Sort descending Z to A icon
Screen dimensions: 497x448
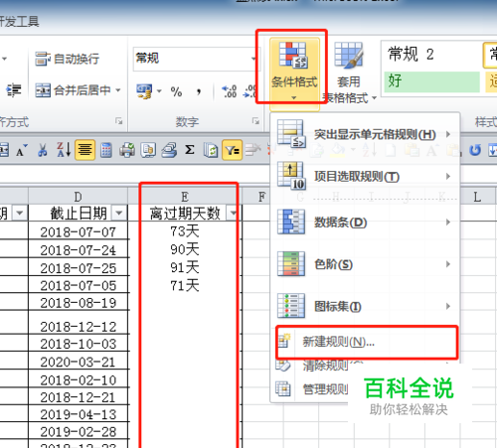[x=64, y=150]
